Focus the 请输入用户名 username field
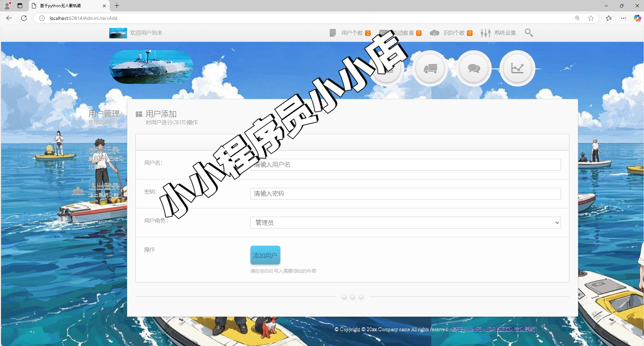Image resolution: width=644 pixels, height=346 pixels. pos(405,165)
